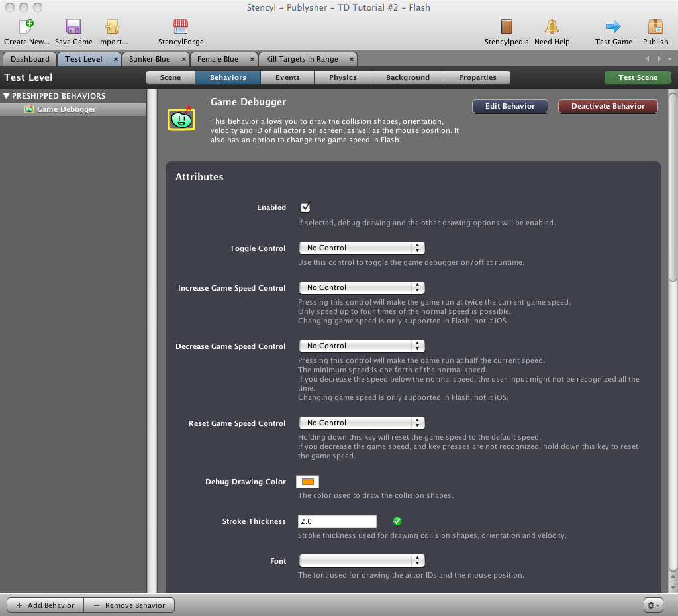Switch to the Dashboard tab
Viewport: 678px width, 616px height.
(30, 59)
